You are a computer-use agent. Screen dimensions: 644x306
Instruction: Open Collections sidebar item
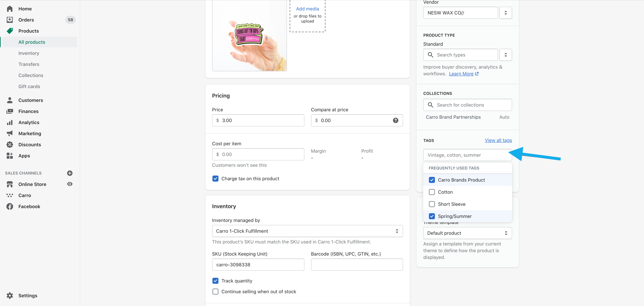[x=31, y=75]
